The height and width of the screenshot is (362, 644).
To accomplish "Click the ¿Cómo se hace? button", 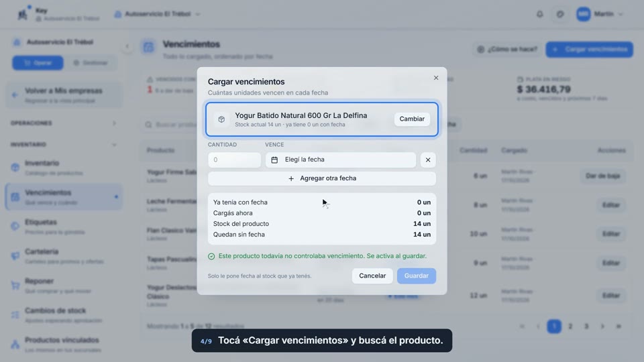I will 507,49.
